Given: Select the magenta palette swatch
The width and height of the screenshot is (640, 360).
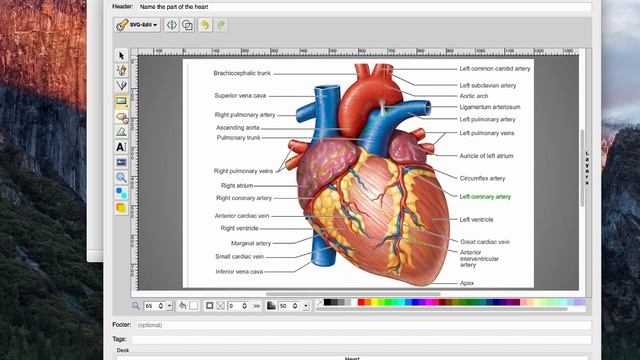Looking at the screenshot, I should pyautogui.click(x=429, y=302).
